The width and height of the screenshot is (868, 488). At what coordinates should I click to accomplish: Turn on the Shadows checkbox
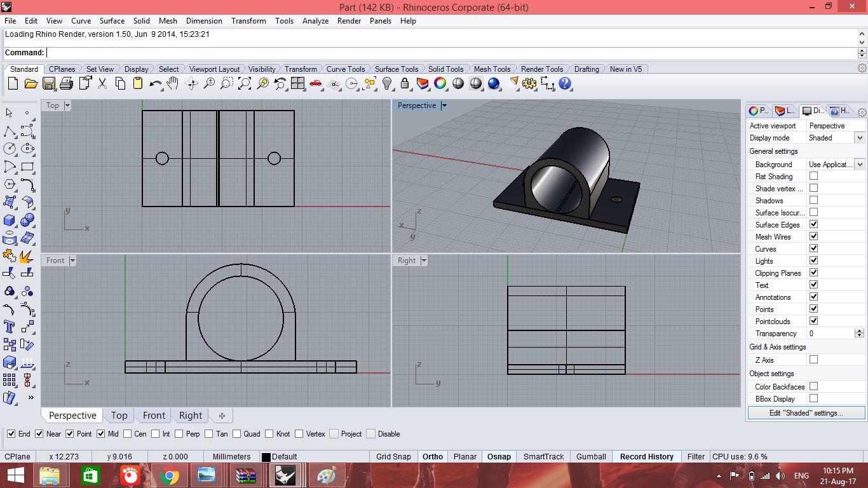813,200
